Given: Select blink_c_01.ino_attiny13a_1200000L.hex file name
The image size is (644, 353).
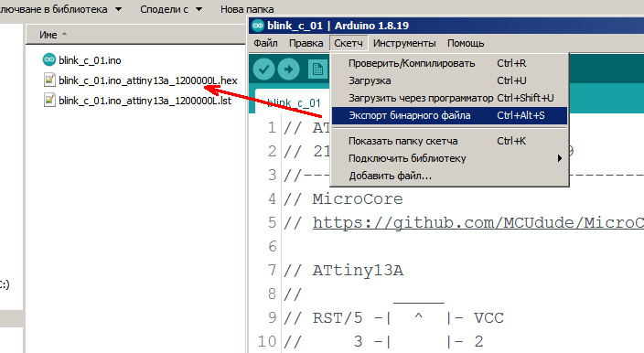Looking at the screenshot, I should (x=148, y=80).
